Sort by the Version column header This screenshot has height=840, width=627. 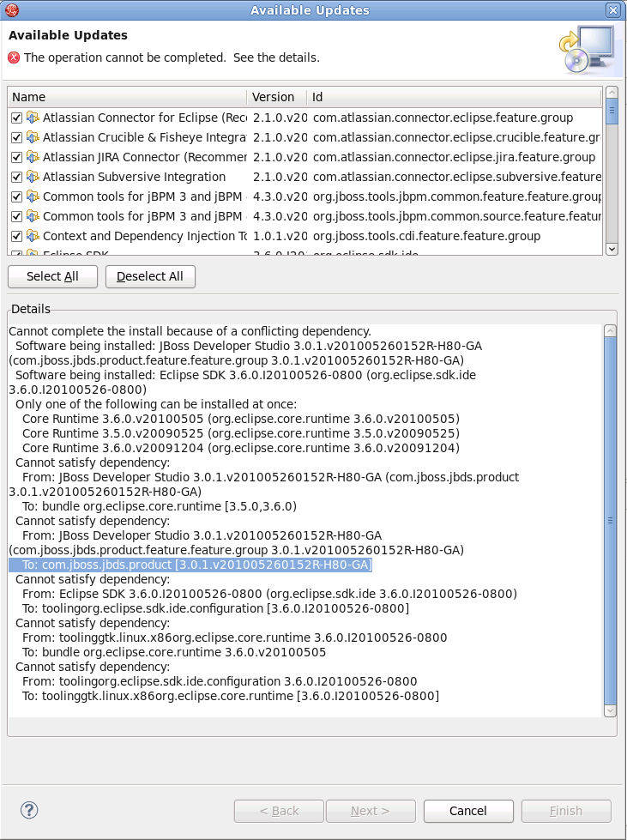pos(277,97)
